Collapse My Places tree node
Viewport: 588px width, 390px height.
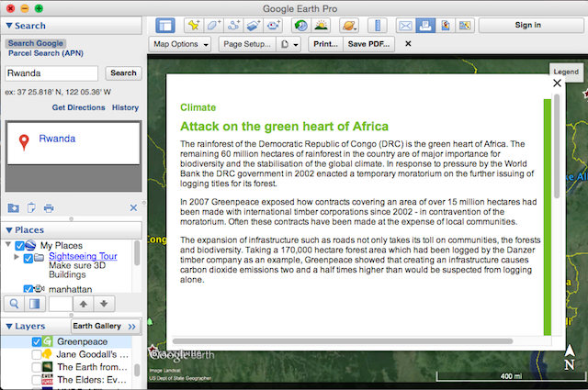(8, 244)
